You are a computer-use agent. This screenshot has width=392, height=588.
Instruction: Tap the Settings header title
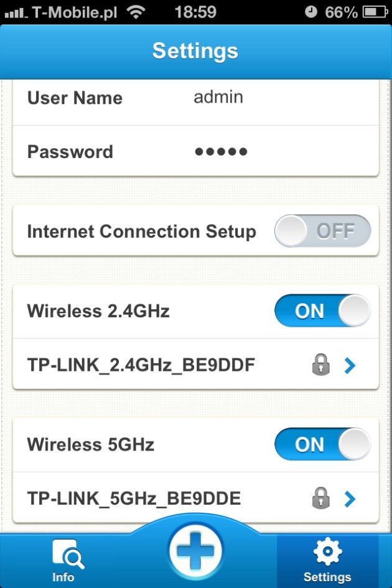195,50
